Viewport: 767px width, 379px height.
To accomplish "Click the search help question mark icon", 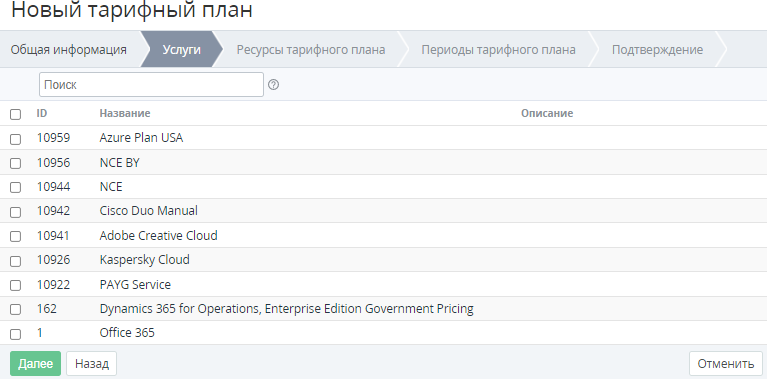I will click(274, 85).
